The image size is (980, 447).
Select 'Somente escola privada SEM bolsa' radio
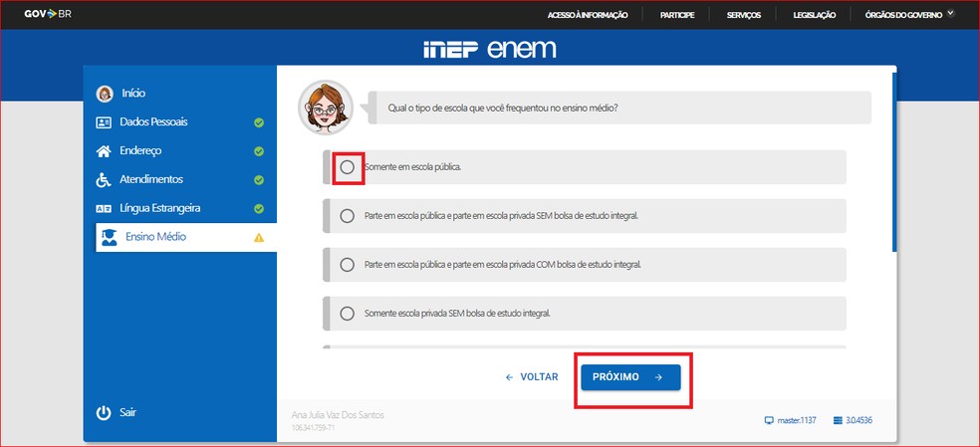tap(347, 314)
